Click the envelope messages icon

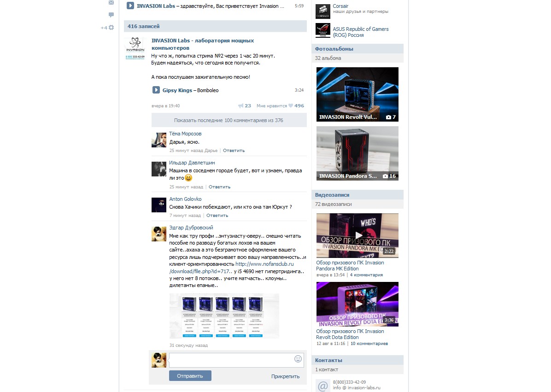pyautogui.click(x=111, y=3)
